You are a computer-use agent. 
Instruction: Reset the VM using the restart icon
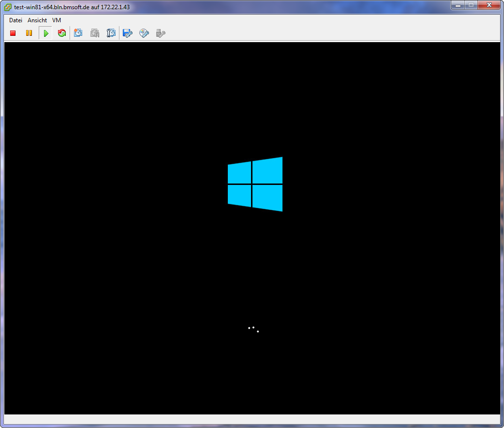click(x=62, y=33)
